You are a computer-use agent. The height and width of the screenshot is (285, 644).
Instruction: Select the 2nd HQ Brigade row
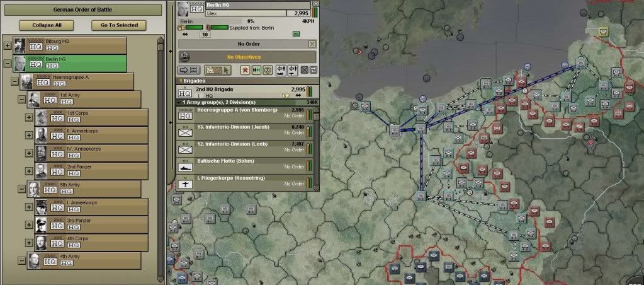247,92
